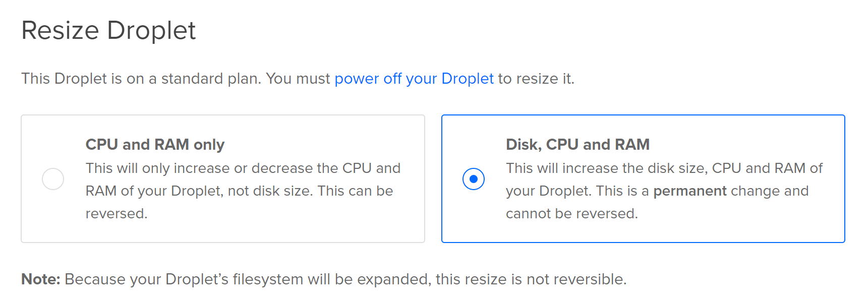Select the Disk, CPU and RAM radio button

pyautogui.click(x=473, y=178)
